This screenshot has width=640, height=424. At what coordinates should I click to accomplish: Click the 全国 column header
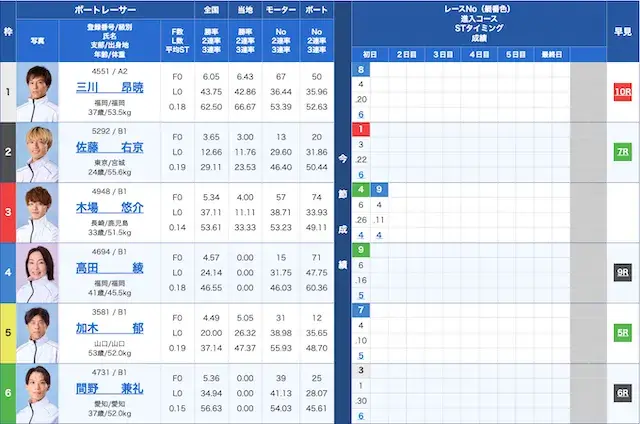211,10
